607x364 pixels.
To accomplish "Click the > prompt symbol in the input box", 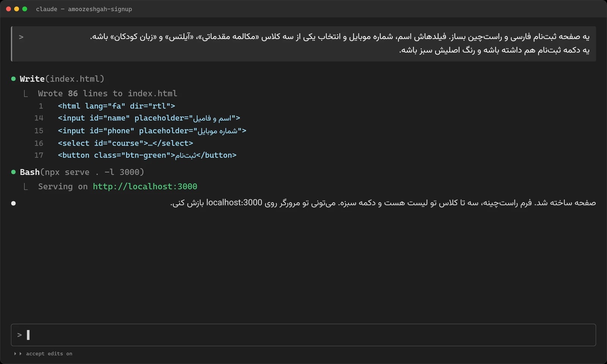I will click(x=19, y=335).
